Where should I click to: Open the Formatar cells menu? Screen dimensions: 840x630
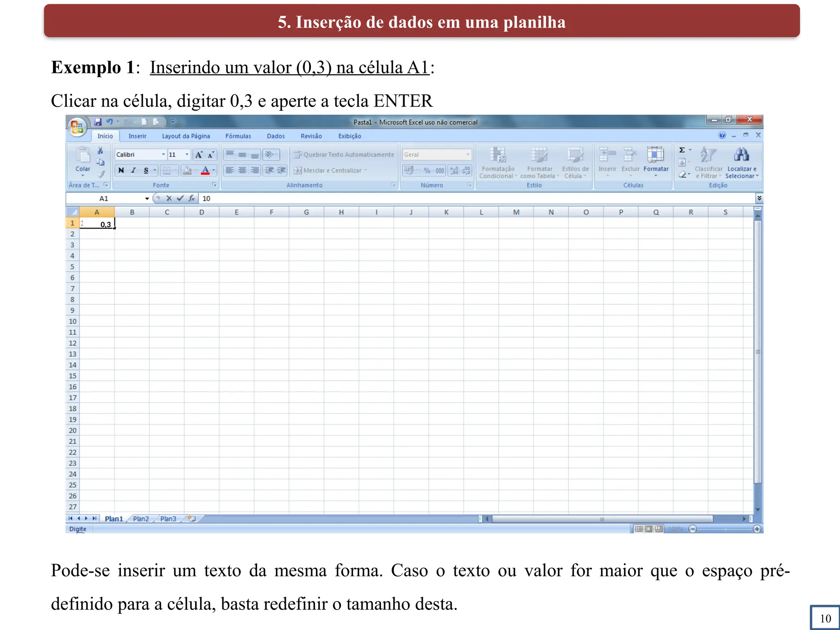pos(656,162)
